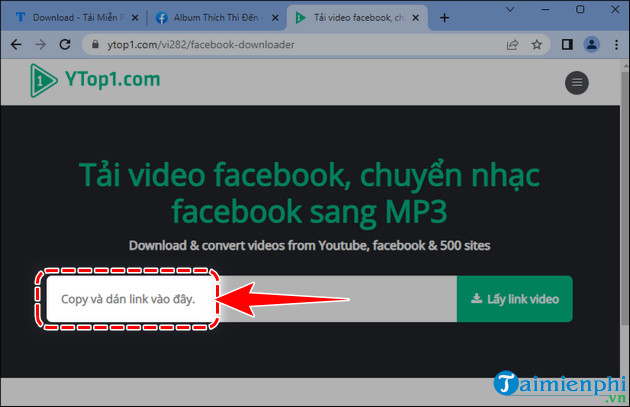Open the Chrome three-dot menu
This screenshot has height=407, width=630.
tap(616, 45)
